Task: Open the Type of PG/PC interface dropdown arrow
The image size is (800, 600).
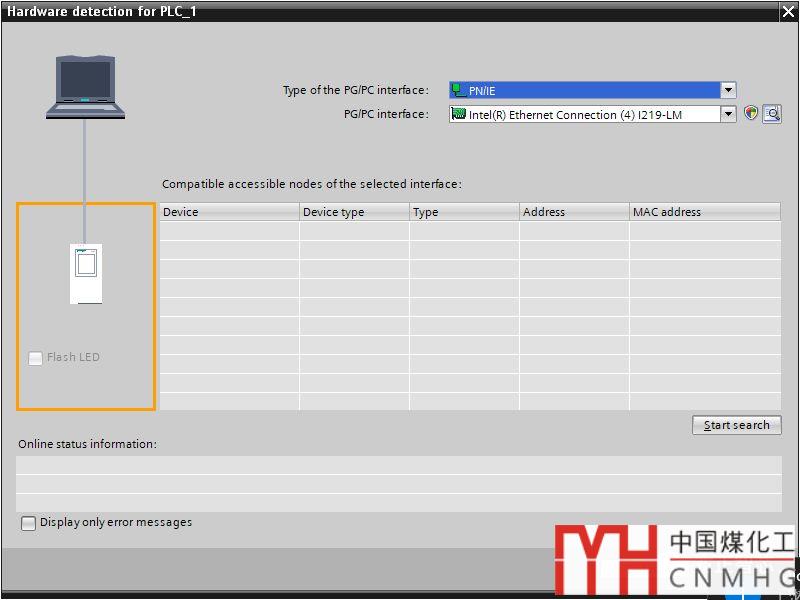Action: point(728,90)
